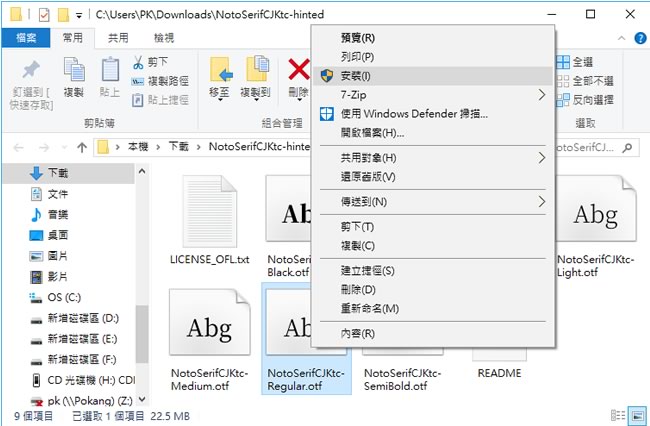Click Select all (全選) icon
Screen dimensions: 650x426
pos(563,62)
